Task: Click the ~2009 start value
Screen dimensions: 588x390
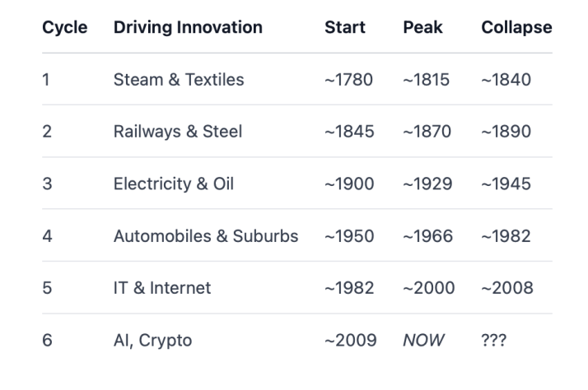Action: click(351, 341)
